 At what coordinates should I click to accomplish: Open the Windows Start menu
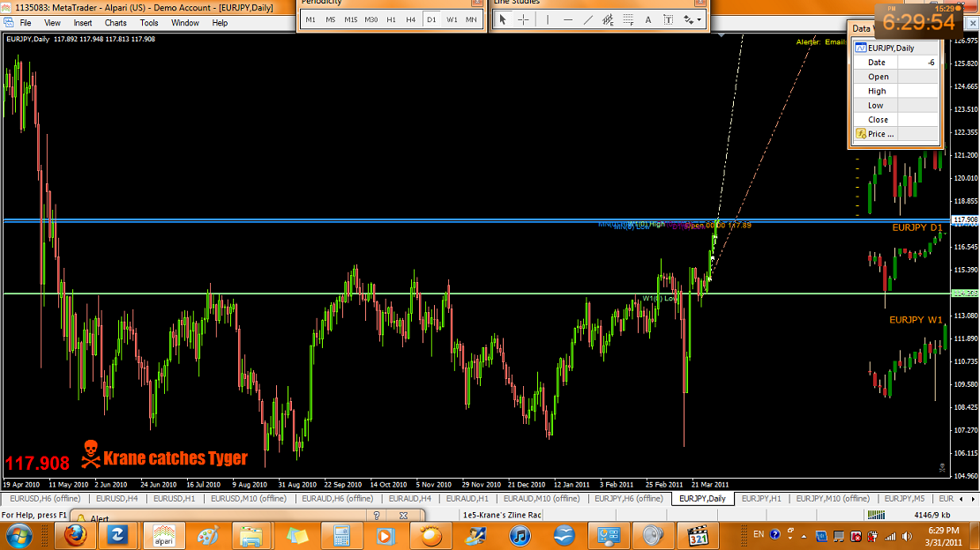19,536
